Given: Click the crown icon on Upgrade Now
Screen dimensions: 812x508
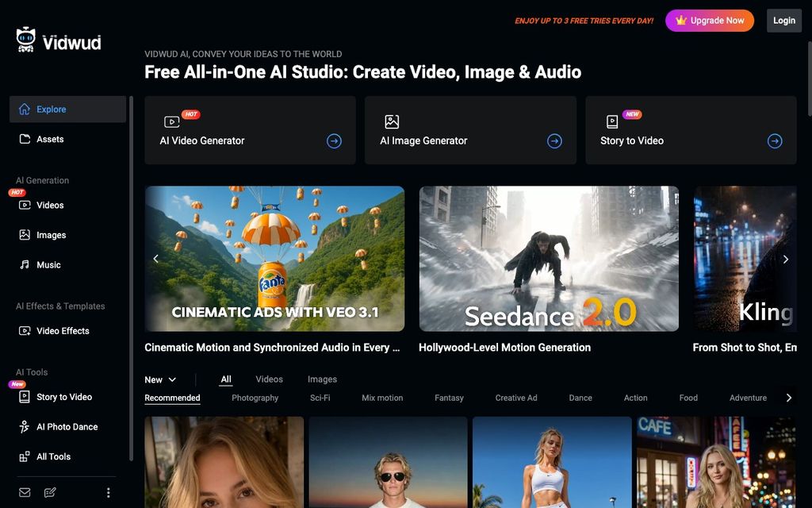Looking at the screenshot, I should [x=681, y=20].
